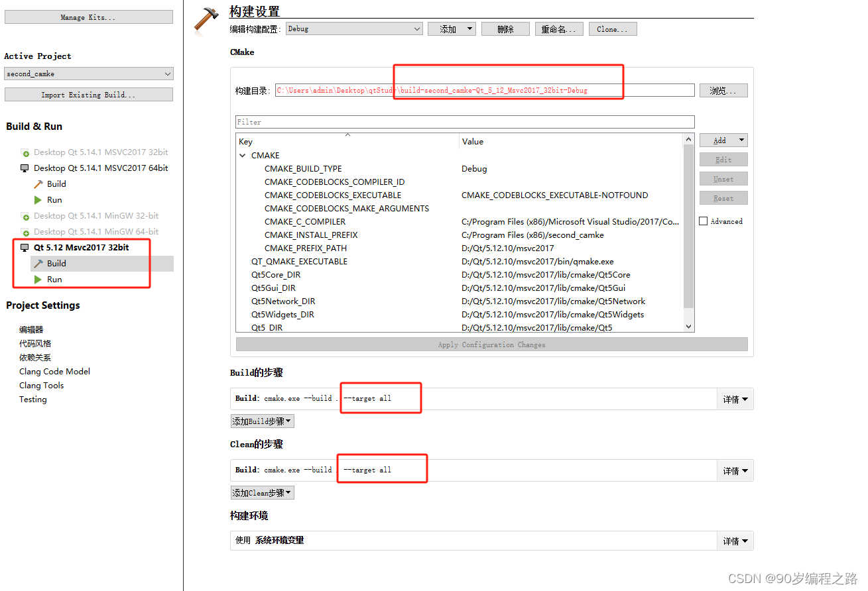Collapse the CMAKE tree node
Viewport: 868px width, 591px height.
click(x=242, y=155)
